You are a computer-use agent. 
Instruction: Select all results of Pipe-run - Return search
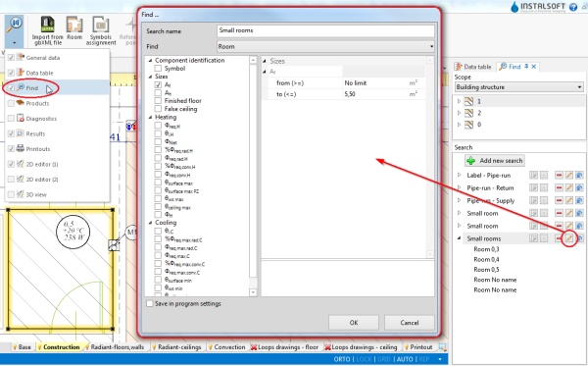[x=533, y=188]
